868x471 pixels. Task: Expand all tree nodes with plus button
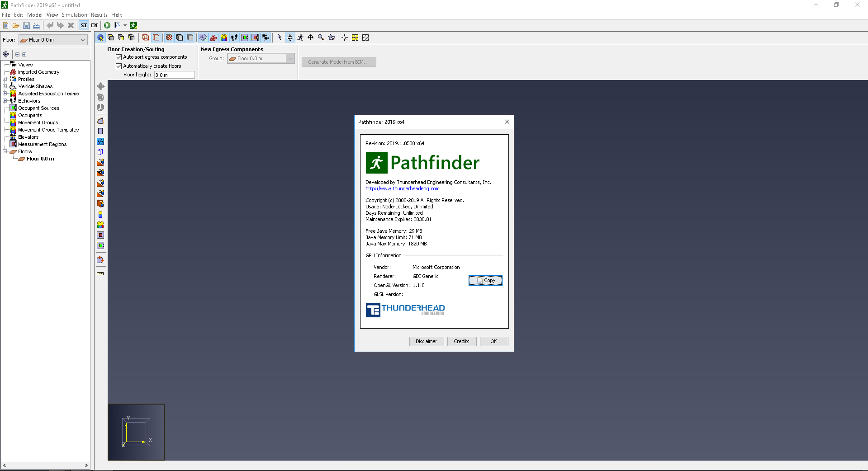point(24,54)
